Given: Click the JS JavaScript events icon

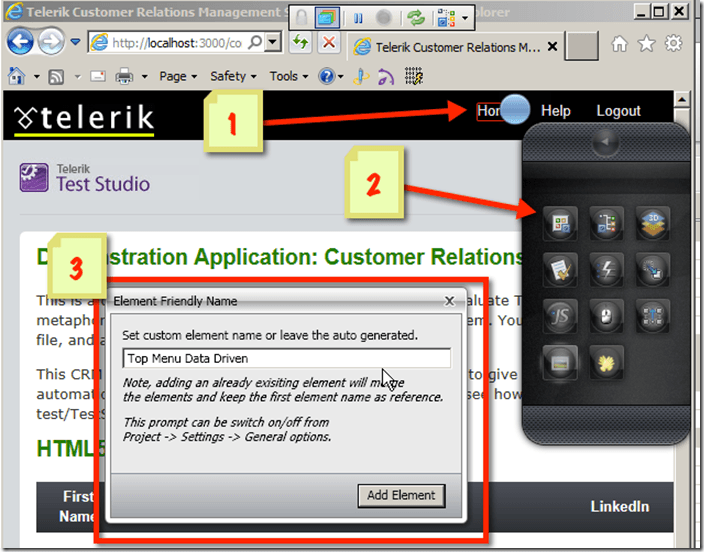Looking at the screenshot, I should tap(560, 316).
